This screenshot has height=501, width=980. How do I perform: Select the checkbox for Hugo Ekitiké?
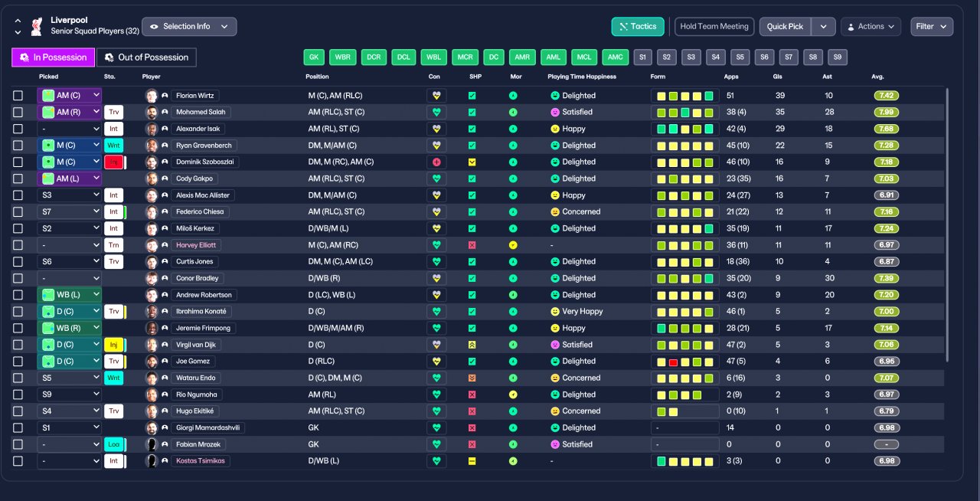pyautogui.click(x=18, y=411)
